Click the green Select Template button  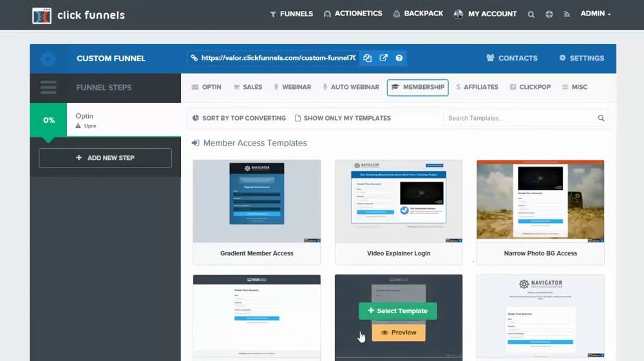pos(397,311)
